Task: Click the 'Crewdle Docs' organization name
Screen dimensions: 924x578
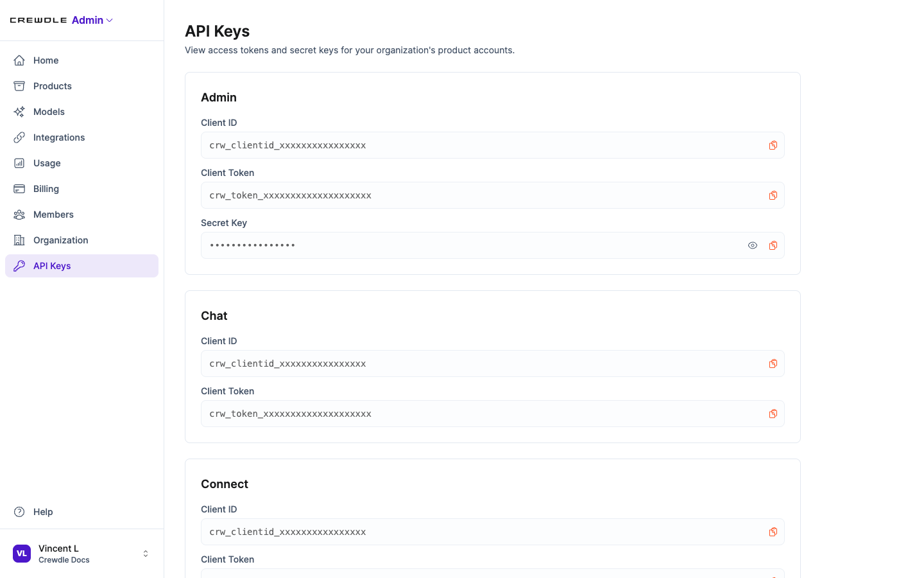Action: tap(64, 560)
